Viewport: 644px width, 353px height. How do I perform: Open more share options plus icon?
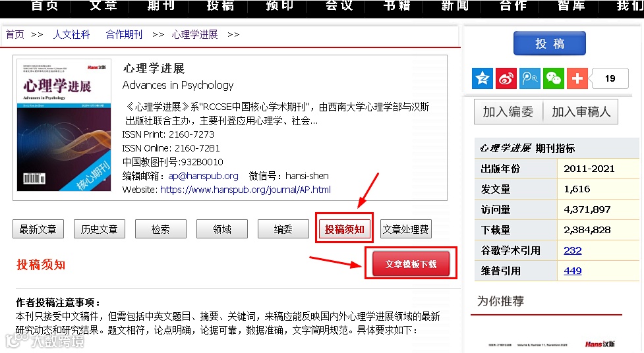click(577, 78)
